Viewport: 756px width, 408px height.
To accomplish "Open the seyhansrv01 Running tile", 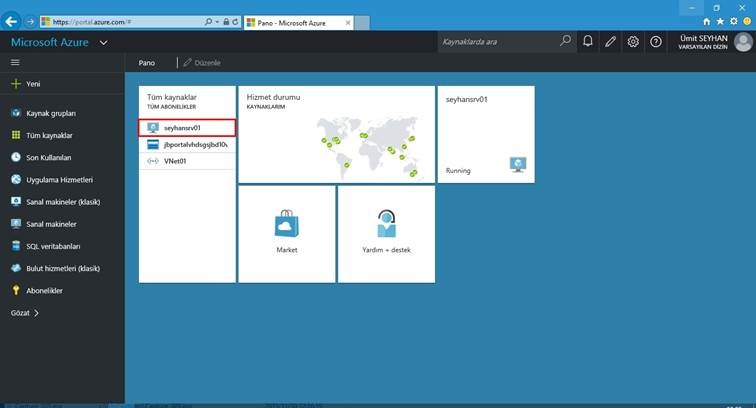I will click(x=486, y=135).
